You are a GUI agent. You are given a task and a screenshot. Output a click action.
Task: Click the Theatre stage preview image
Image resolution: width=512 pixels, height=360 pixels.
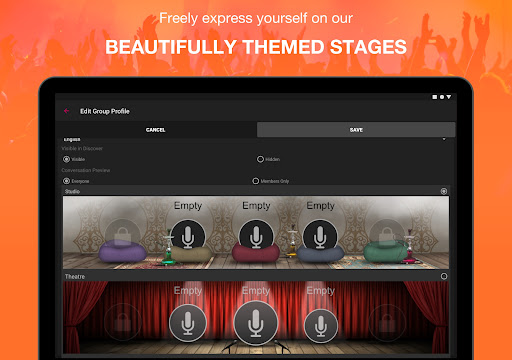pyautogui.click(x=256, y=317)
